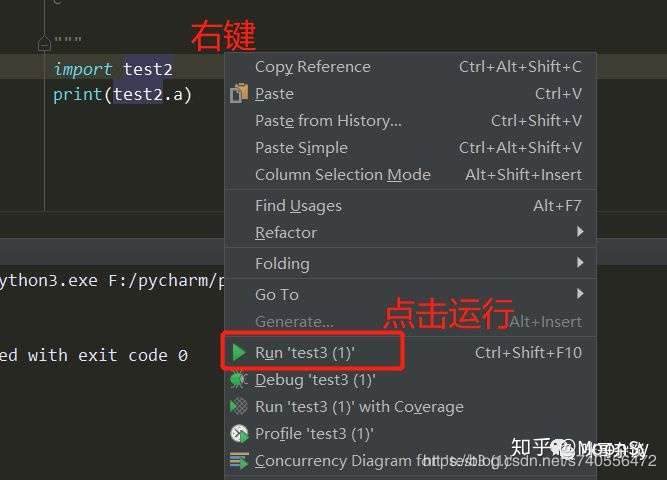
Task: Choose Debug 'test3 (1)' entry
Action: (x=315, y=380)
